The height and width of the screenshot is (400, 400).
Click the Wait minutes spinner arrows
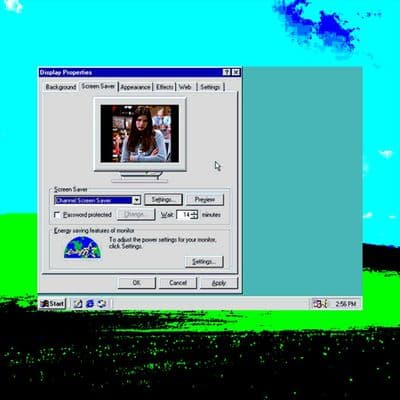click(x=195, y=215)
